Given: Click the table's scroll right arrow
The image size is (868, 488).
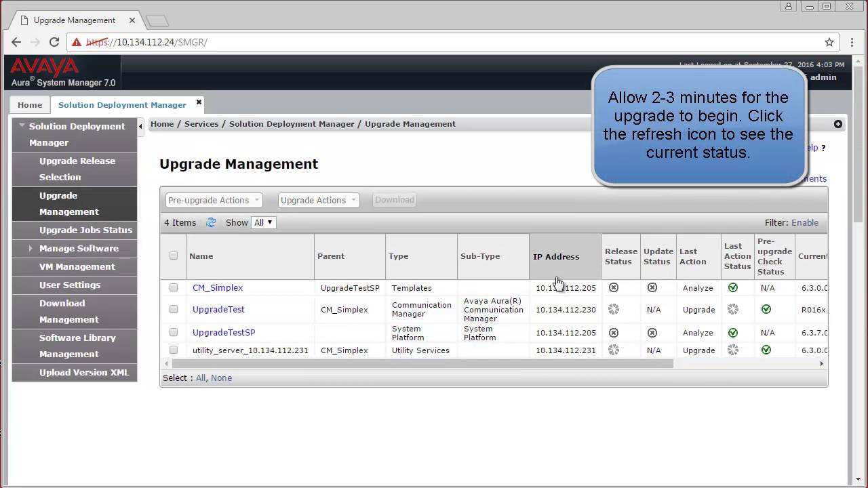Looking at the screenshot, I should pyautogui.click(x=821, y=363).
